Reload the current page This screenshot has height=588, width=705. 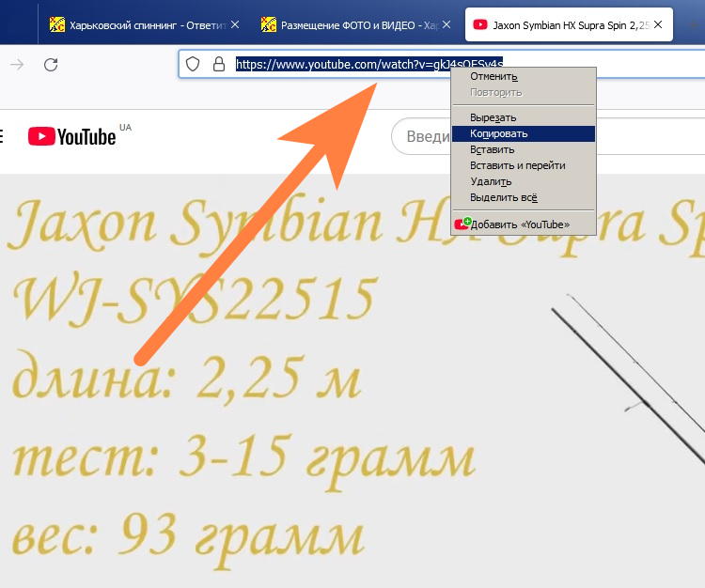(x=51, y=65)
